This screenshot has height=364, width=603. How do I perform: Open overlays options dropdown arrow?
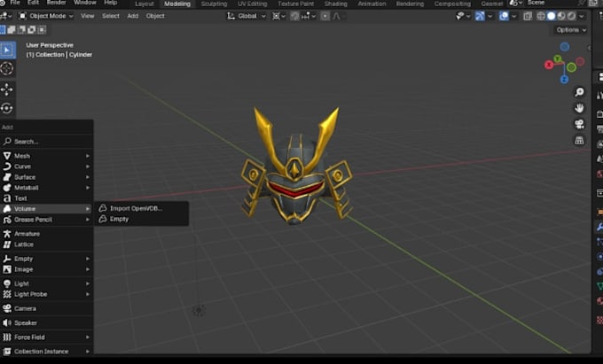click(x=513, y=16)
